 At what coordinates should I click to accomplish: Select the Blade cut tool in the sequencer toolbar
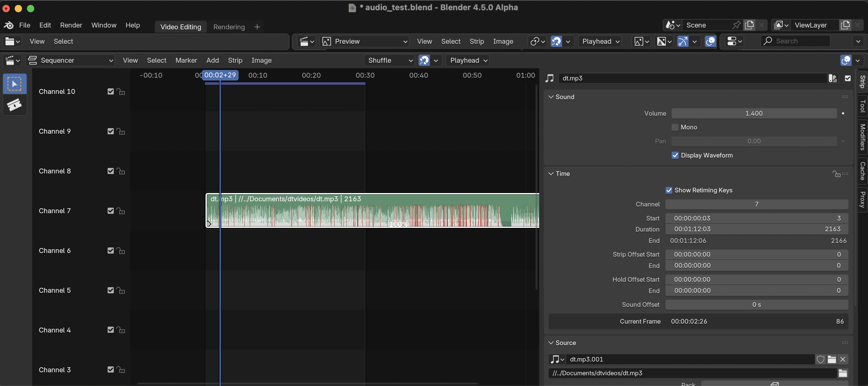coord(14,105)
